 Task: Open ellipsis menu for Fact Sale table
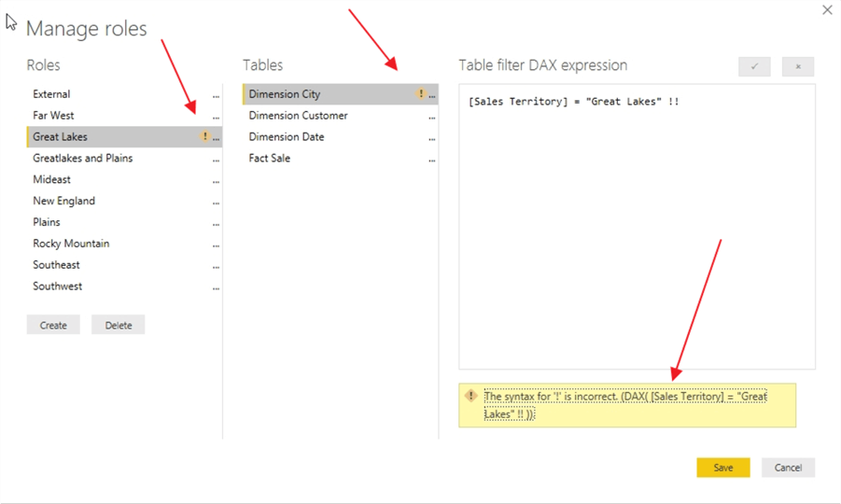point(432,160)
